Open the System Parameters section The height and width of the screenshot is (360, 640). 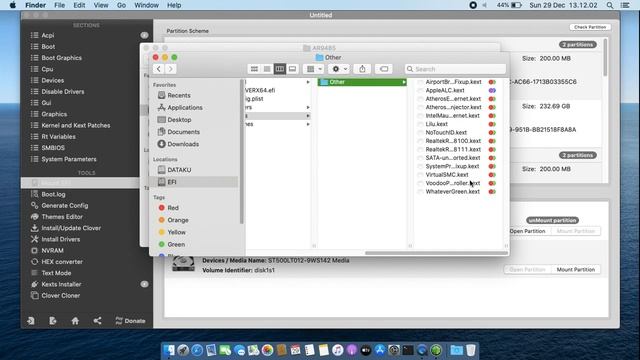point(69,159)
